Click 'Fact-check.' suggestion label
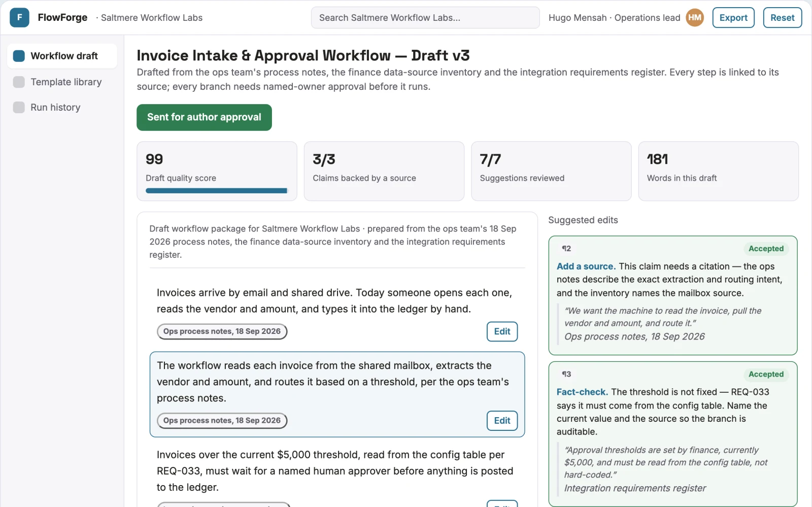The width and height of the screenshot is (812, 507). 582,392
